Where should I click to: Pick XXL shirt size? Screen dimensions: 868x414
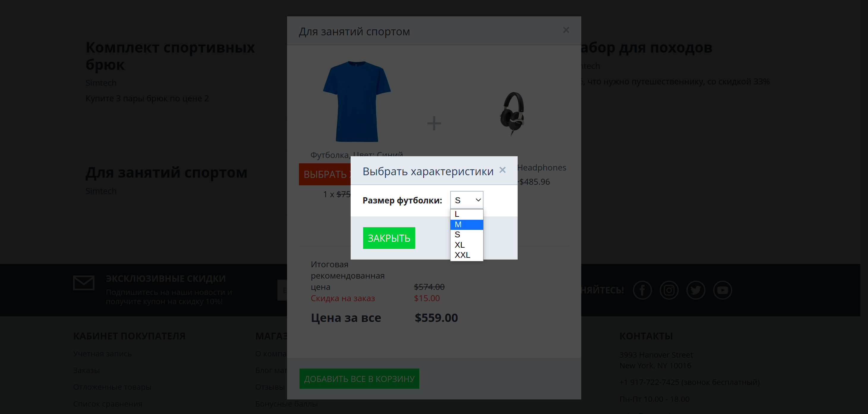[x=466, y=255]
